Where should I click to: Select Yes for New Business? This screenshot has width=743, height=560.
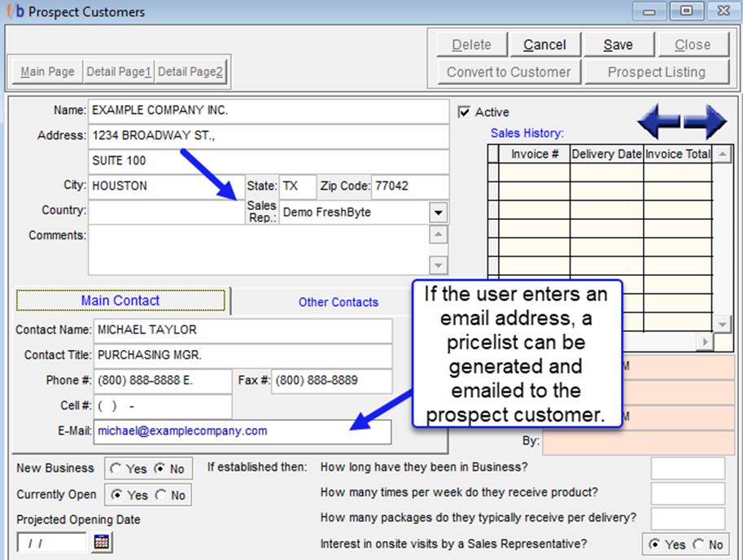coord(116,469)
